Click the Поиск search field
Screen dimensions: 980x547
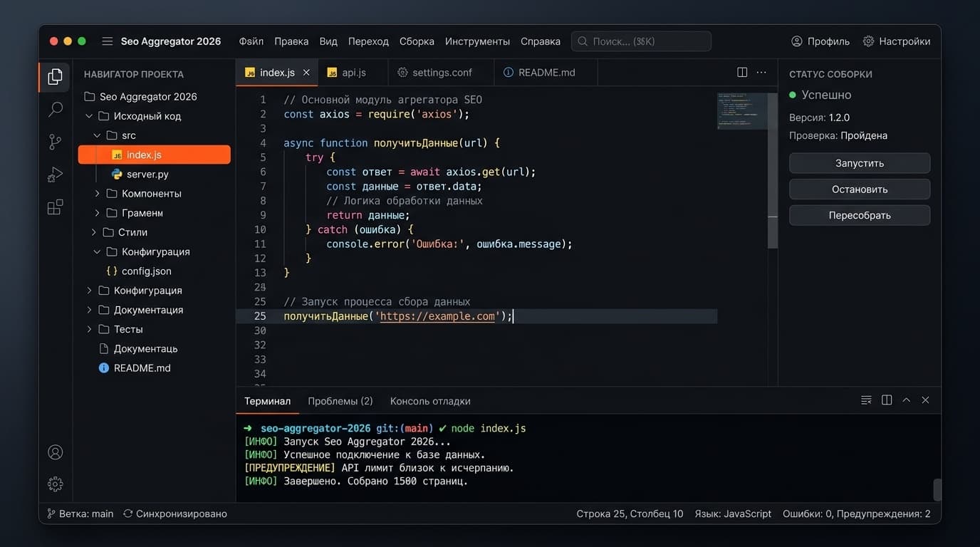641,41
